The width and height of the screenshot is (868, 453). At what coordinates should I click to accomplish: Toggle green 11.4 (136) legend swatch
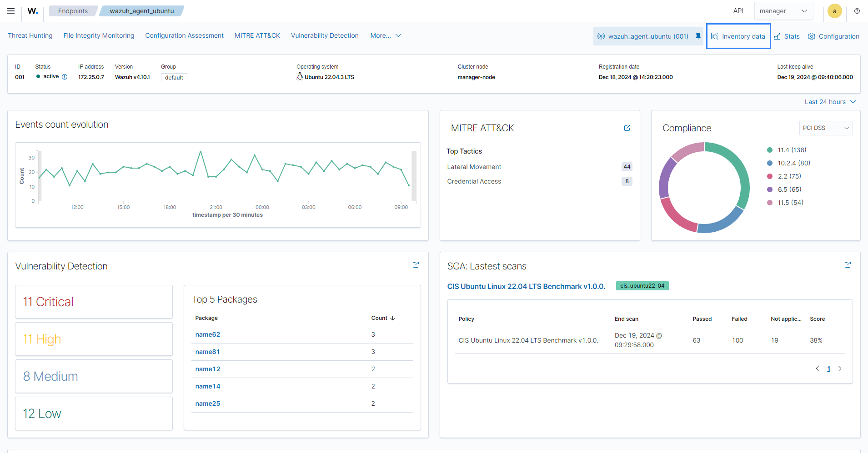click(770, 150)
